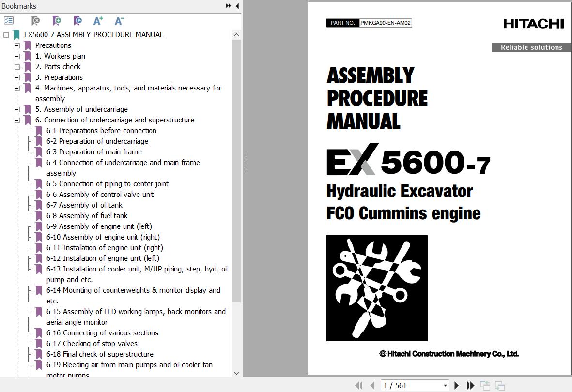Select the 2. Parts check bookmark text

(58, 67)
